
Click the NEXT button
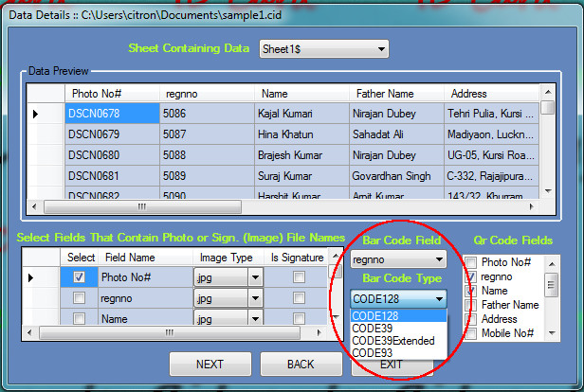click(x=210, y=365)
